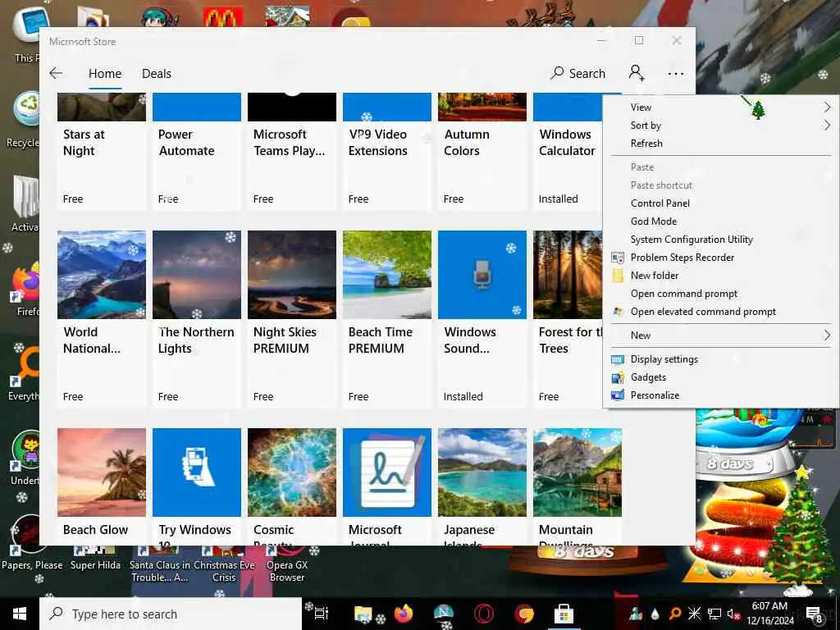Open the Beach Glow theme image
This screenshot has height=630, width=840.
101,472
